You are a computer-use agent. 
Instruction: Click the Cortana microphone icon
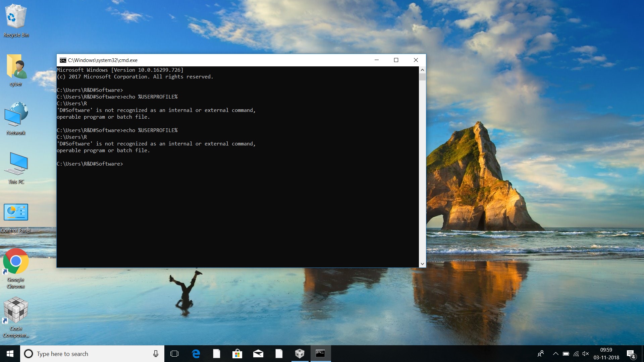156,354
